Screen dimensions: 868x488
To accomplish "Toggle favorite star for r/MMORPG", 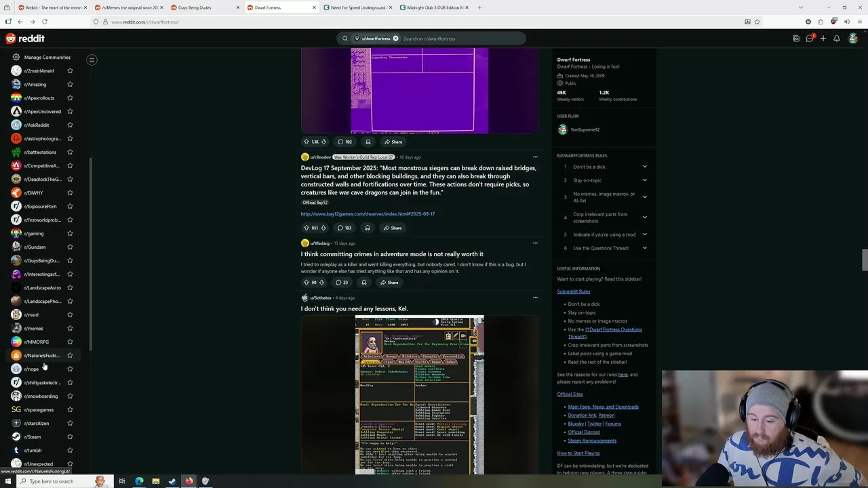I will (70, 342).
